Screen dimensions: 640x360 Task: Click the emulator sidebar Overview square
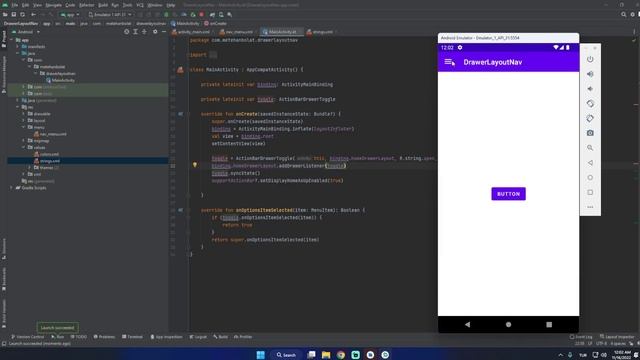pos(590,192)
